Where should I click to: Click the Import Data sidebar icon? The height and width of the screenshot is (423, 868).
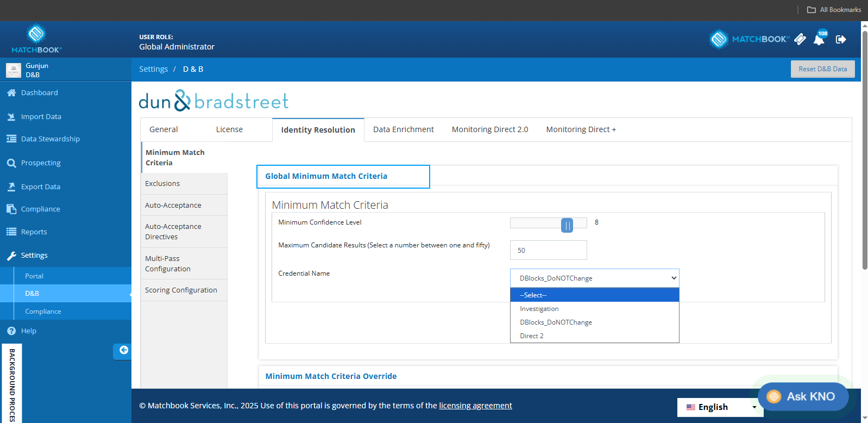click(11, 117)
